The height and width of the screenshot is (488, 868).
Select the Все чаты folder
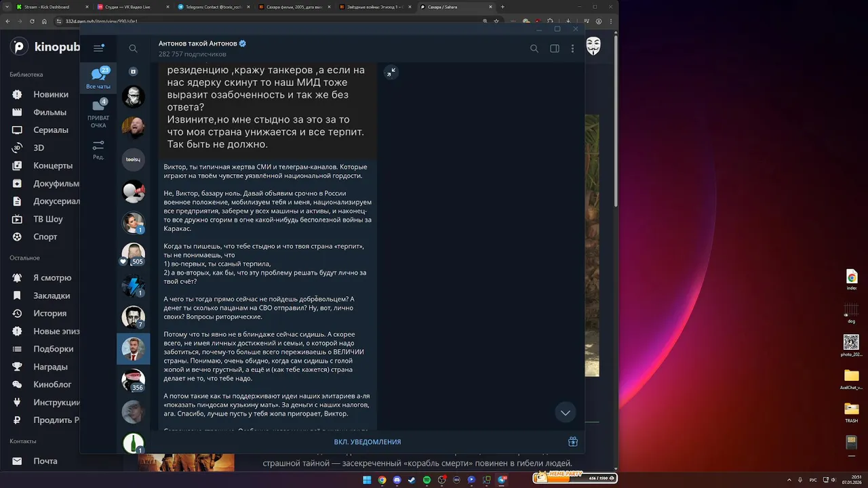(x=98, y=79)
